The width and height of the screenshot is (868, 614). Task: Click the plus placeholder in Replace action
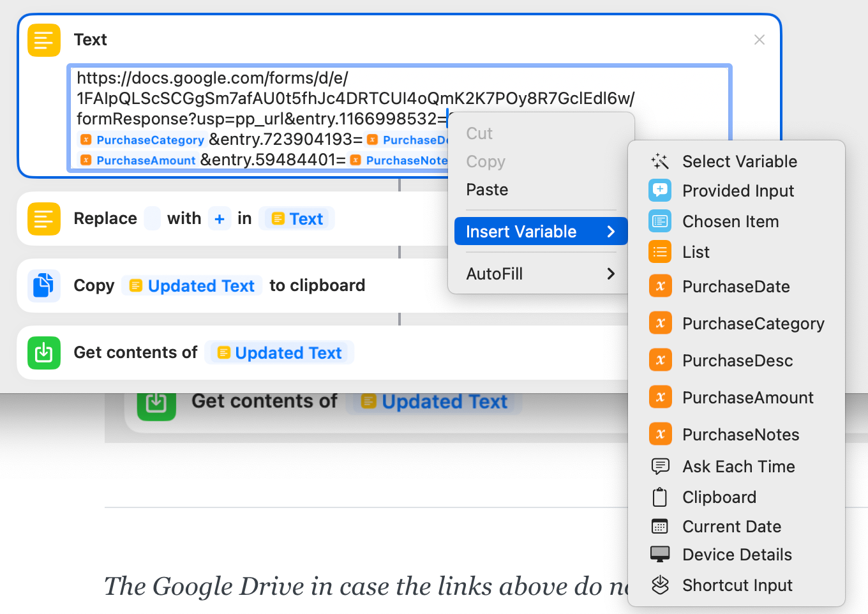220,219
